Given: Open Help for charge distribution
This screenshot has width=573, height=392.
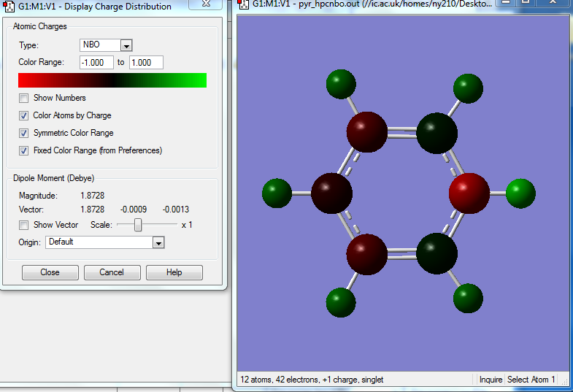Looking at the screenshot, I should [174, 272].
